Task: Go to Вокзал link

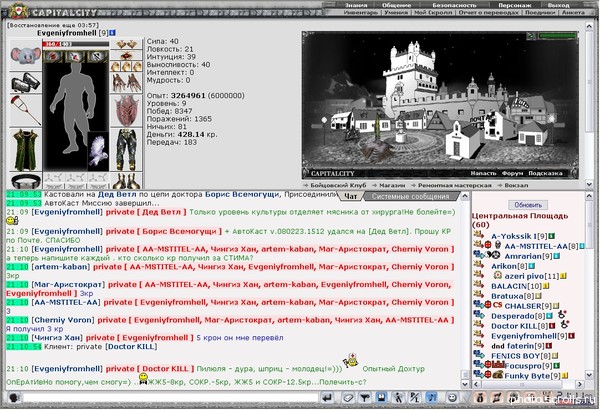Action: (x=516, y=185)
